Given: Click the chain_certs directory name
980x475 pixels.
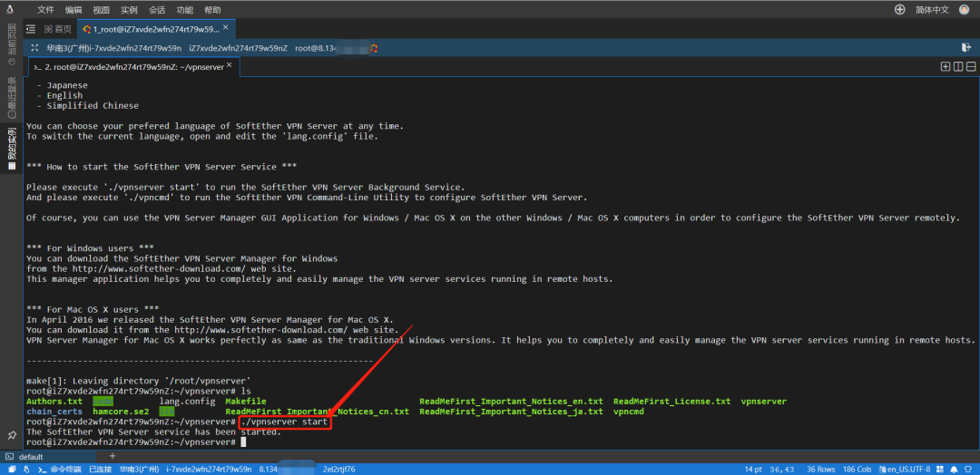Looking at the screenshot, I should pos(54,412).
